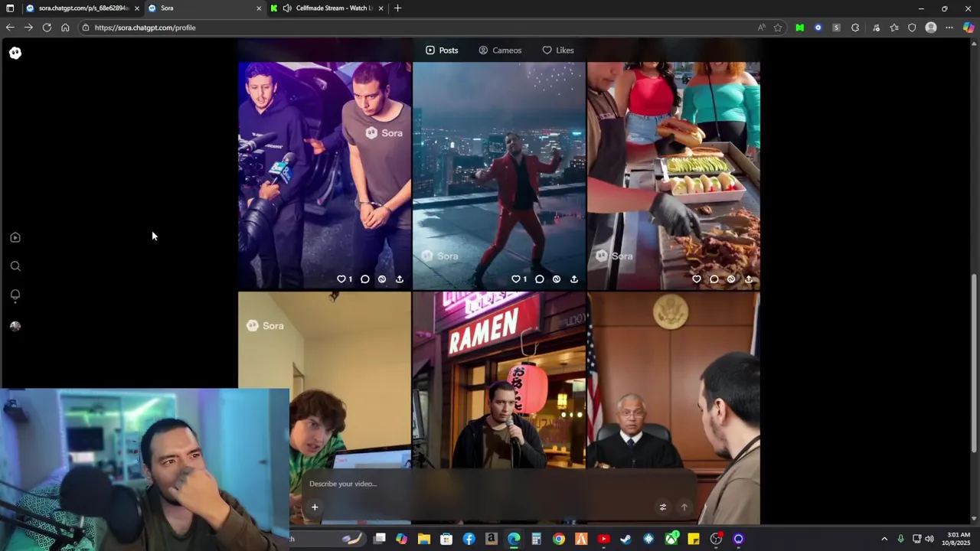The height and width of the screenshot is (551, 980).
Task: Show hidden system tray icons
Action: pyautogui.click(x=884, y=540)
